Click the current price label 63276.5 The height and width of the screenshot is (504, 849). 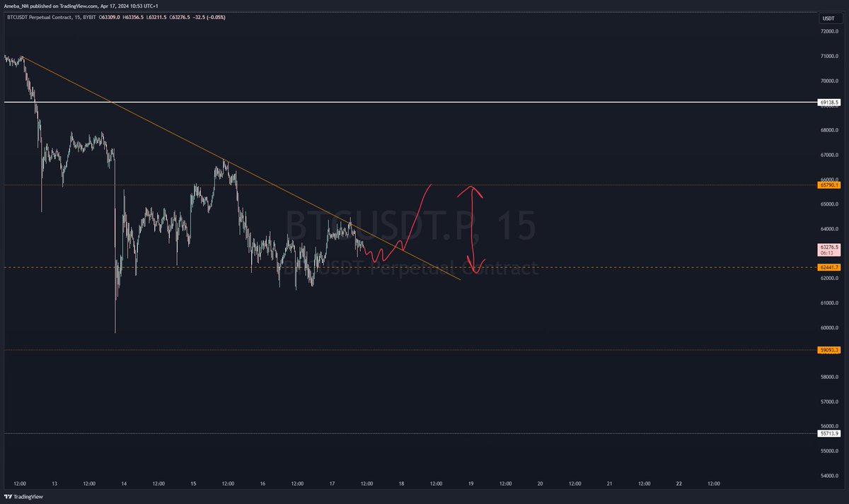click(828, 250)
